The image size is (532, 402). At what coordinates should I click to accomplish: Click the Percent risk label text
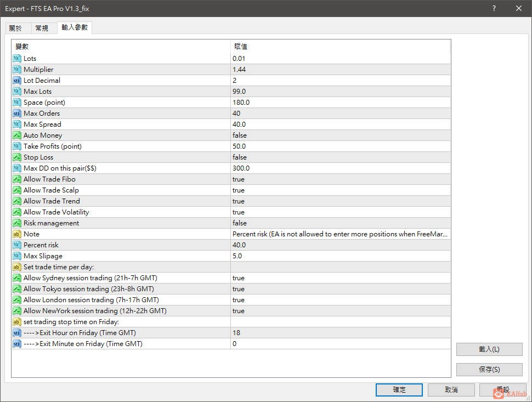(41, 245)
